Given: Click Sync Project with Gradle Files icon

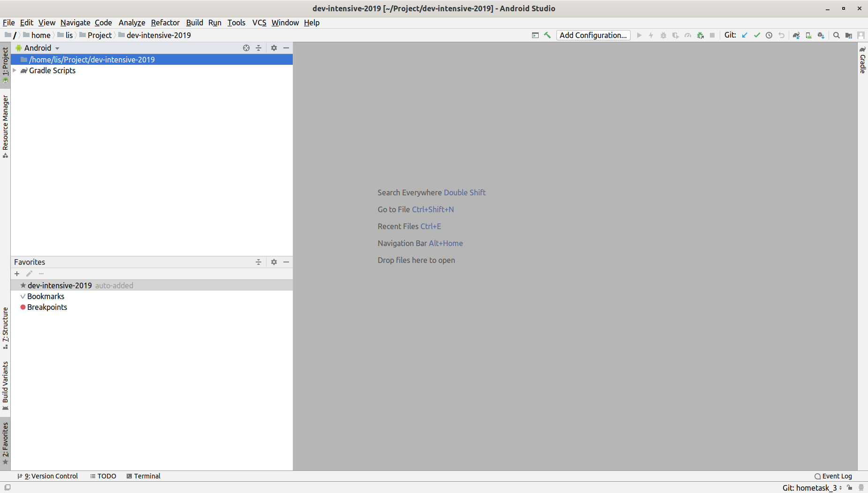Looking at the screenshot, I should 796,35.
